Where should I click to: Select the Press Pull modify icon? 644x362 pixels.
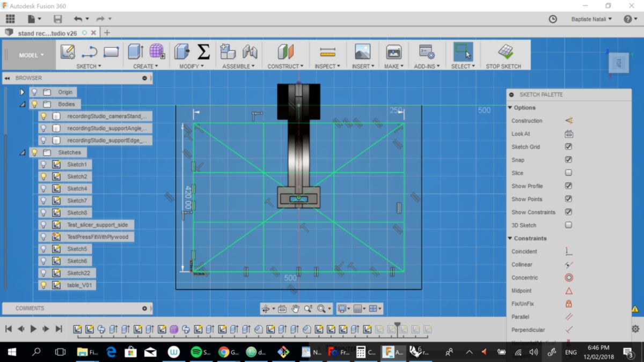tap(181, 51)
